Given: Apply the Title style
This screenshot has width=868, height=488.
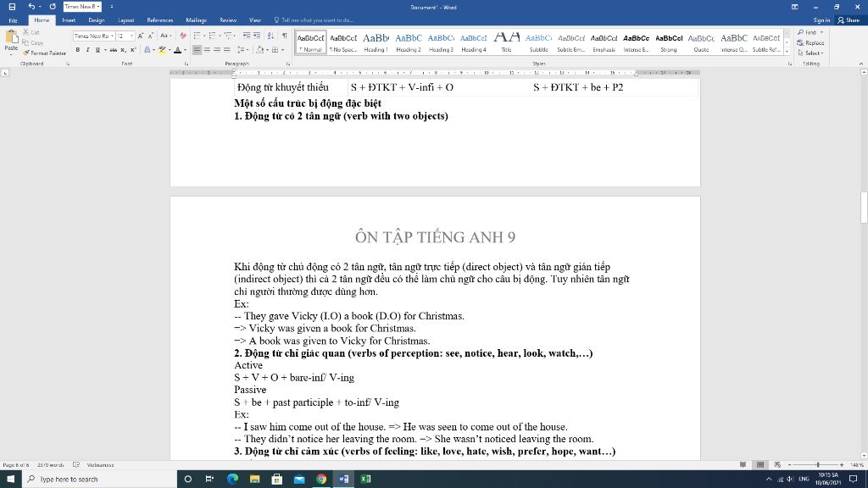Looking at the screenshot, I should pos(507,42).
